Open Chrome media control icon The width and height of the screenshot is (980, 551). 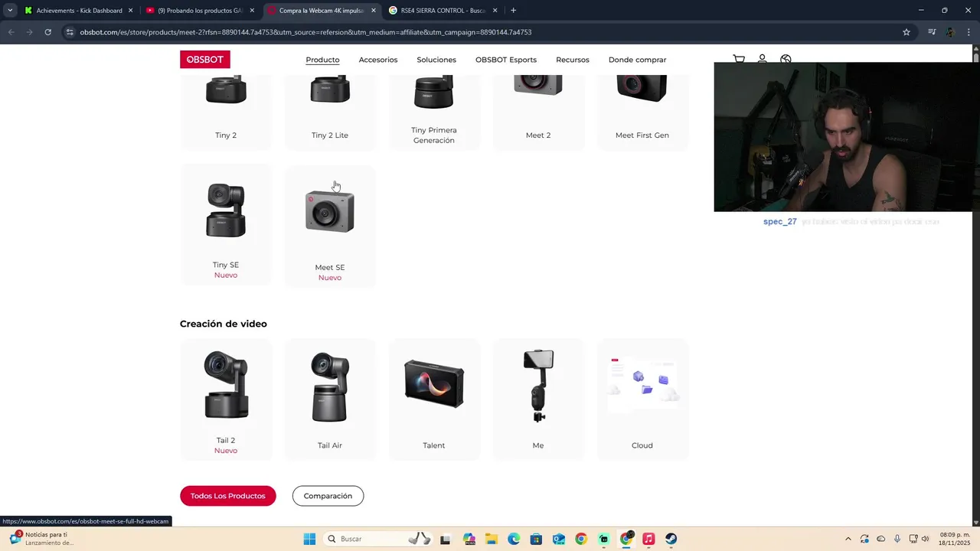pos(932,32)
